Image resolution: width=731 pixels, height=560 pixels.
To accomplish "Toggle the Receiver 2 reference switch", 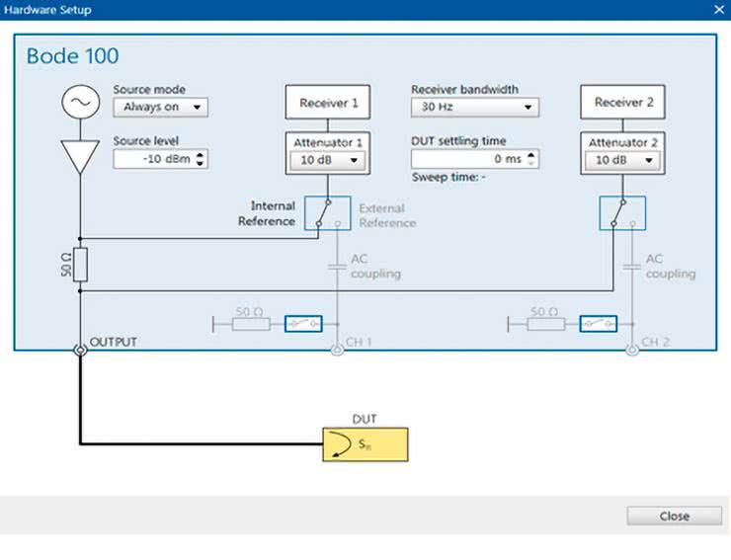I will tap(621, 212).
